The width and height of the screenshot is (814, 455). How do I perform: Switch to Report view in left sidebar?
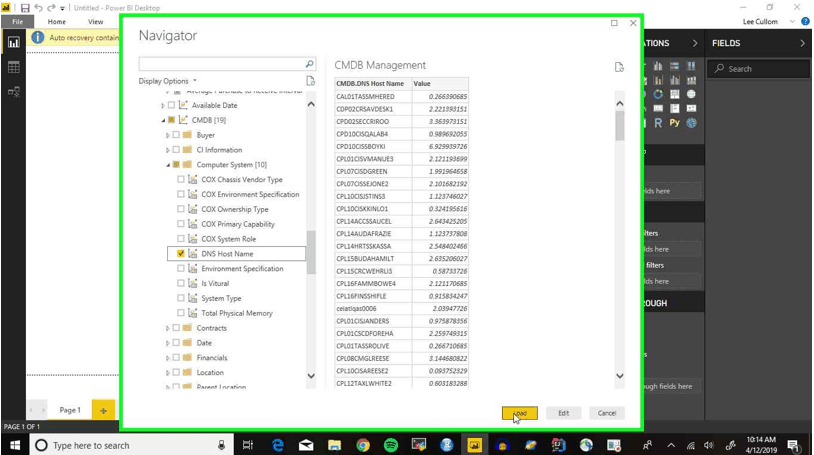(13, 43)
